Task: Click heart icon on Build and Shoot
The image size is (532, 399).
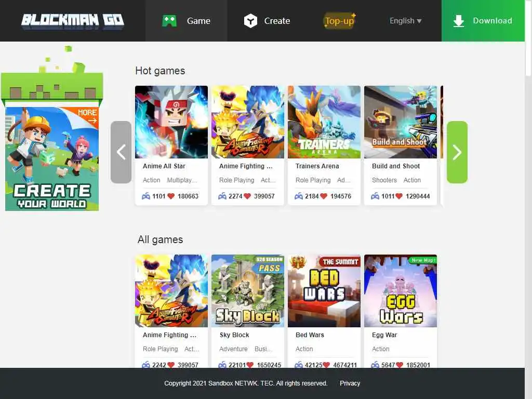Action: tap(399, 196)
